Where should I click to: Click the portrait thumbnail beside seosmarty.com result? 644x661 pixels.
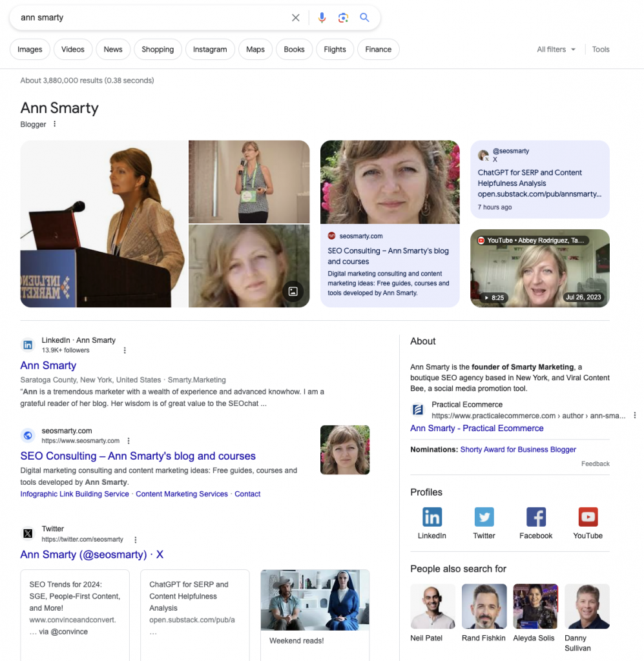click(x=345, y=450)
